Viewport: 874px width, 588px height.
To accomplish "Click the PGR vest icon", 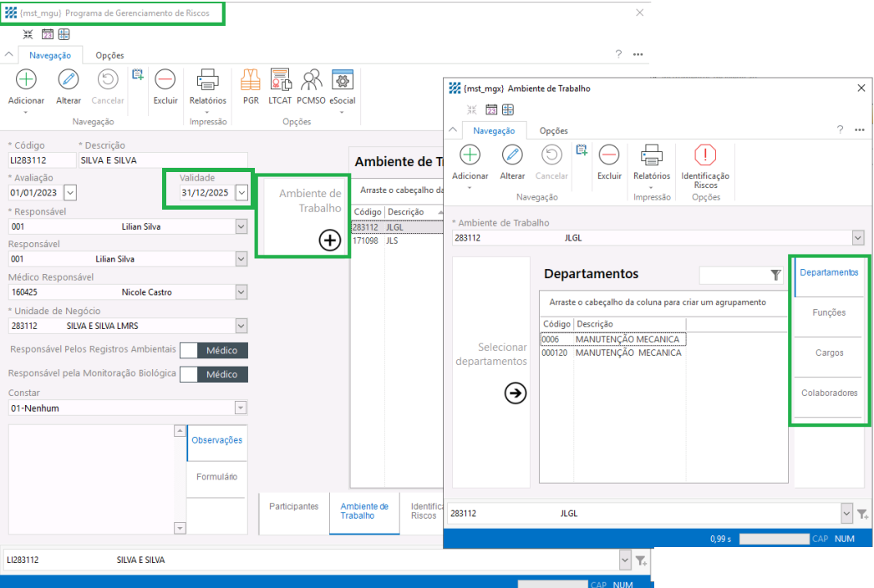I will pyautogui.click(x=251, y=81).
